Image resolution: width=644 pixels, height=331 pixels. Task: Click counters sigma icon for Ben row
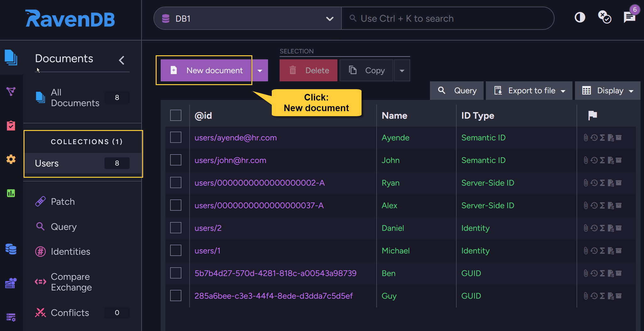point(602,273)
